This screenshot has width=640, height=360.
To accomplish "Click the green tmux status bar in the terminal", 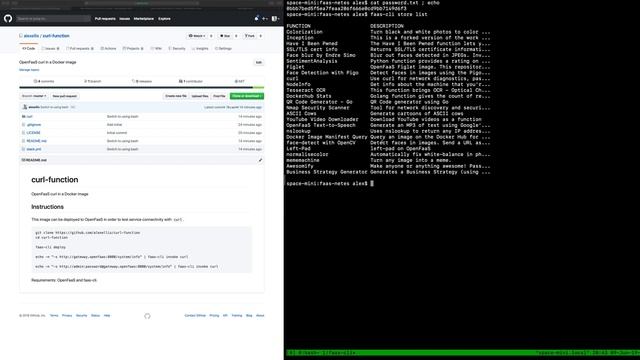I will coord(462,353).
